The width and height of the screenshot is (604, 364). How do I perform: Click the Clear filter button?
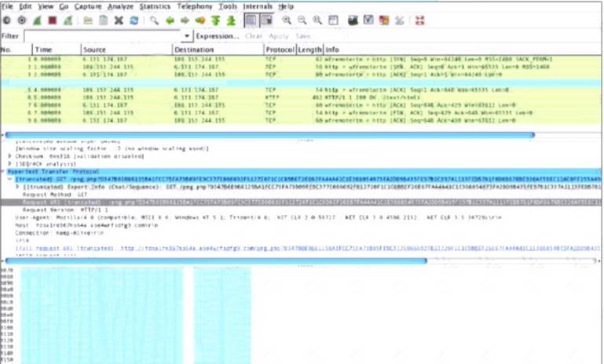click(x=254, y=36)
